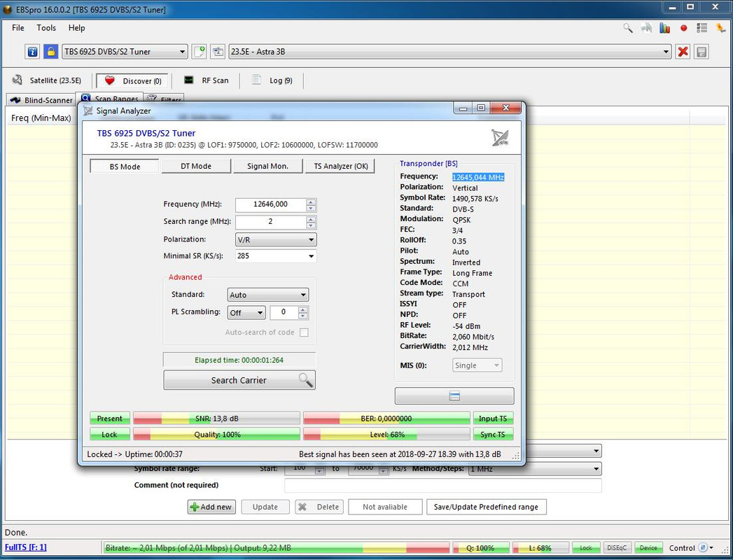Image resolution: width=733 pixels, height=560 pixels.
Task: Click the satellite dish icon in top toolbar
Action: (x=646, y=28)
